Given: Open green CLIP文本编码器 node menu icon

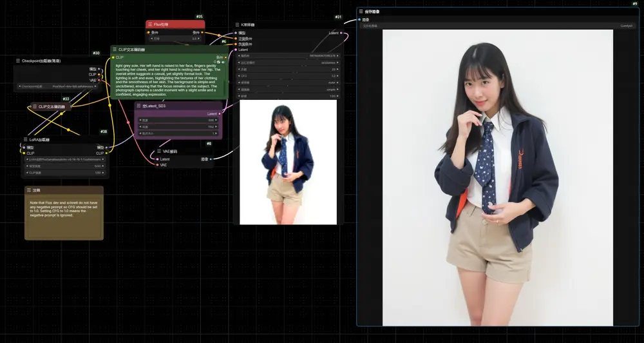Looking at the screenshot, I should pyautogui.click(x=115, y=50).
